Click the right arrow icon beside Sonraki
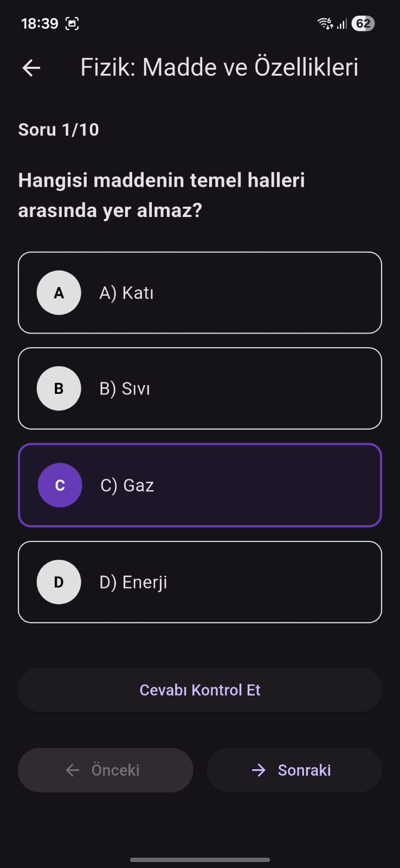 pos(259,770)
